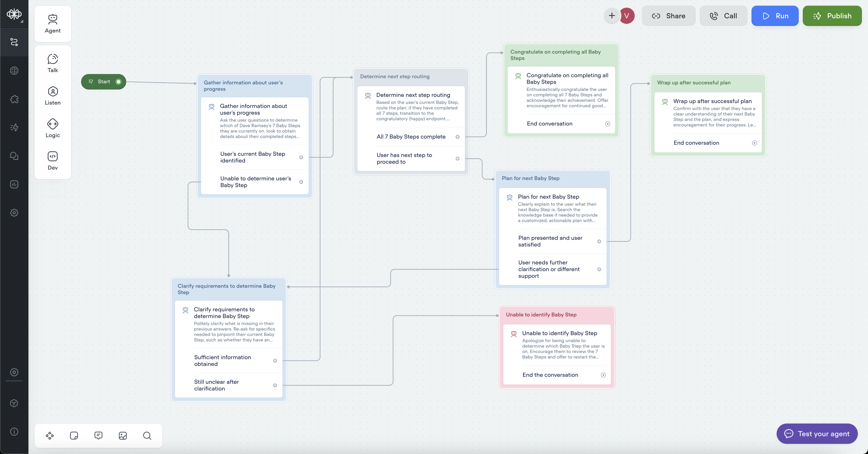
Task: Select the Dev step tool
Action: coord(53,161)
